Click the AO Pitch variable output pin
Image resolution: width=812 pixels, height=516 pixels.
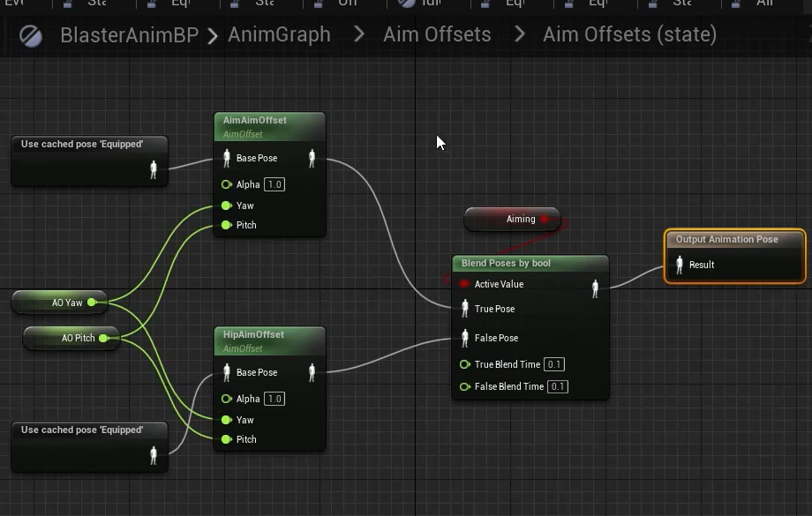(x=103, y=338)
